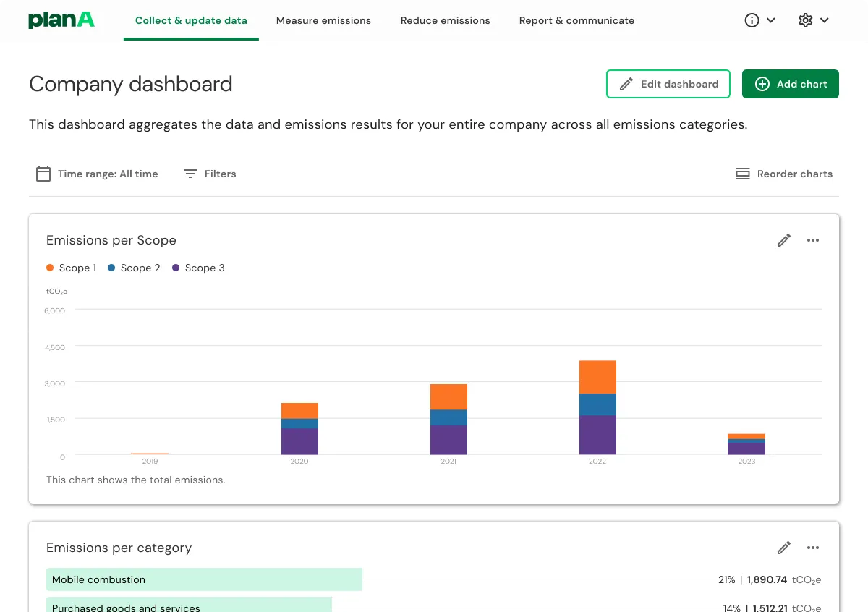
Task: Expand the chevron next to the settings gear
Action: (x=825, y=20)
